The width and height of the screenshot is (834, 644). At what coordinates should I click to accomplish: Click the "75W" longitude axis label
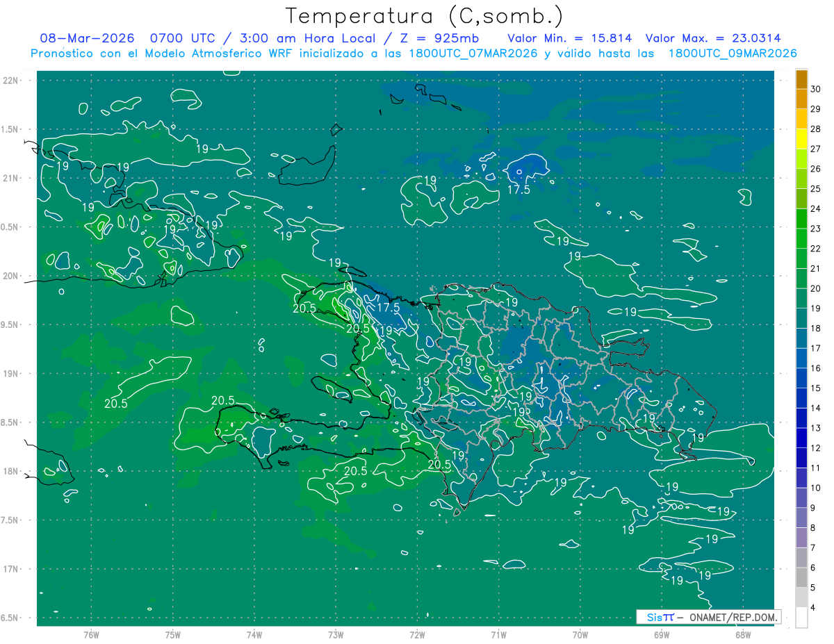click(x=173, y=634)
